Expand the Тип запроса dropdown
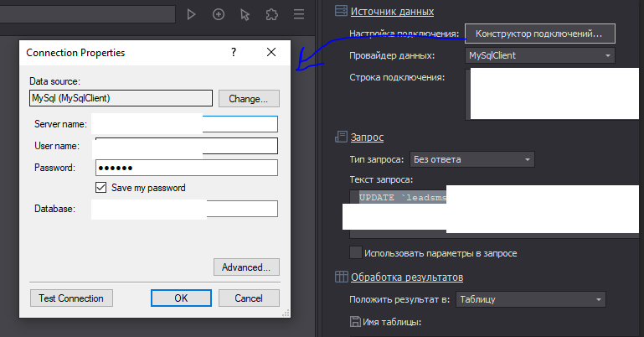Viewport: 644px width, 337px height. (x=471, y=159)
